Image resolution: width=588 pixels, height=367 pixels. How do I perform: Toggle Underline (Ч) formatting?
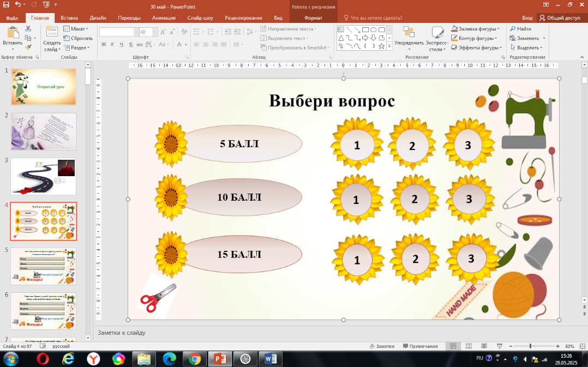[x=122, y=44]
